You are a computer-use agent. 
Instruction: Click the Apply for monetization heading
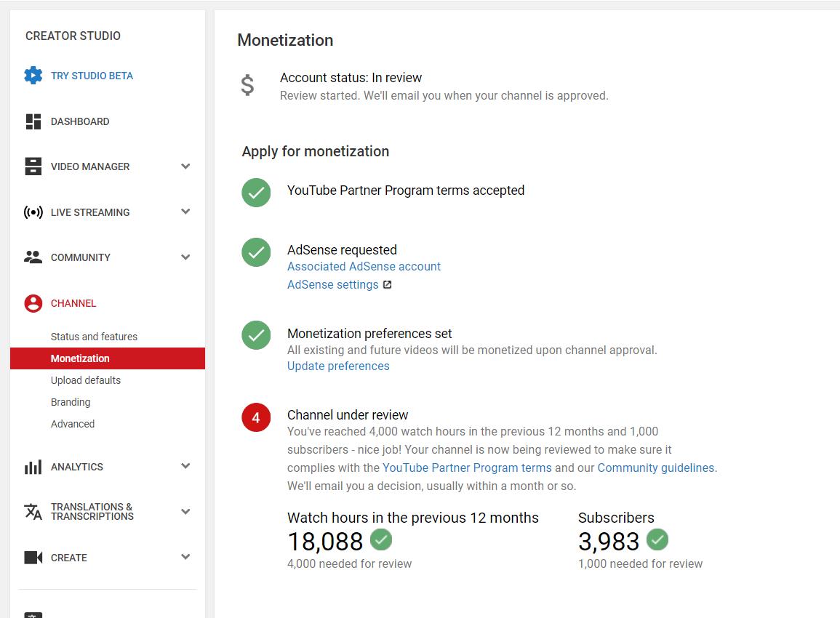[x=316, y=151]
